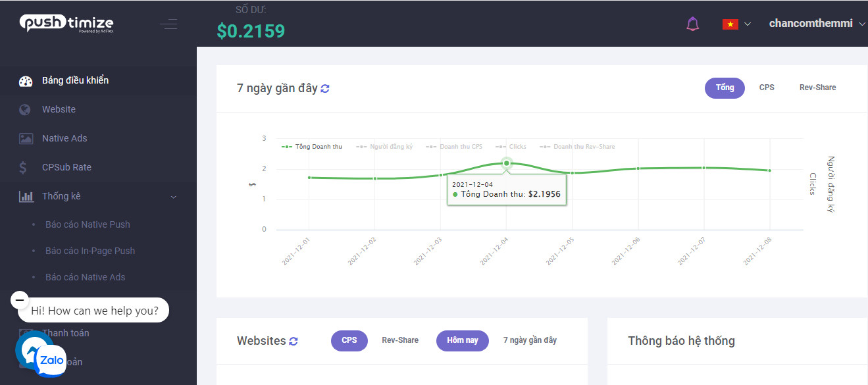This screenshot has height=385, width=868.
Task: Click Native Ads image icon
Action: pos(26,138)
